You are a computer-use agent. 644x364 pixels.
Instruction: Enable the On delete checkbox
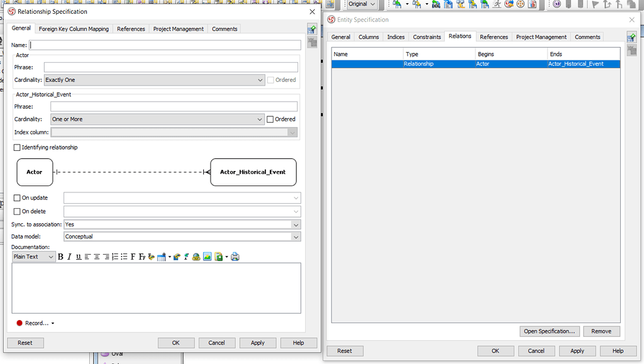(x=16, y=211)
